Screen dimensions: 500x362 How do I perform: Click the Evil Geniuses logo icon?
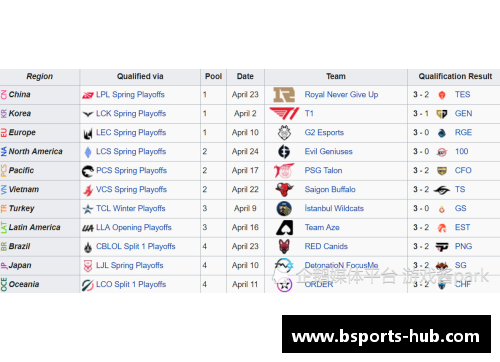tap(284, 152)
